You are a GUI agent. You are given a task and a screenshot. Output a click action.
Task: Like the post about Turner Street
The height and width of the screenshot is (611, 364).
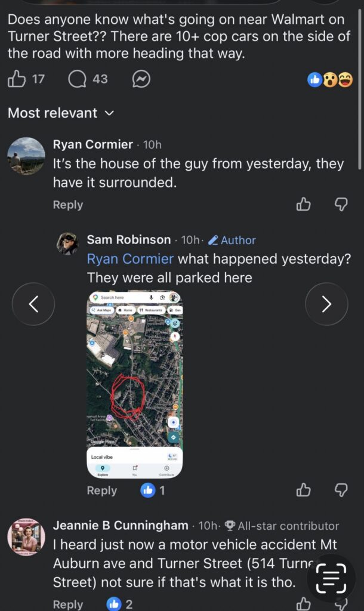(17, 79)
